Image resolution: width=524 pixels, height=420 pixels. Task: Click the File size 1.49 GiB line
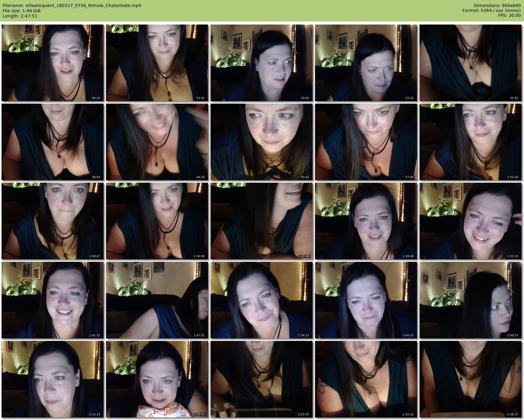click(21, 11)
